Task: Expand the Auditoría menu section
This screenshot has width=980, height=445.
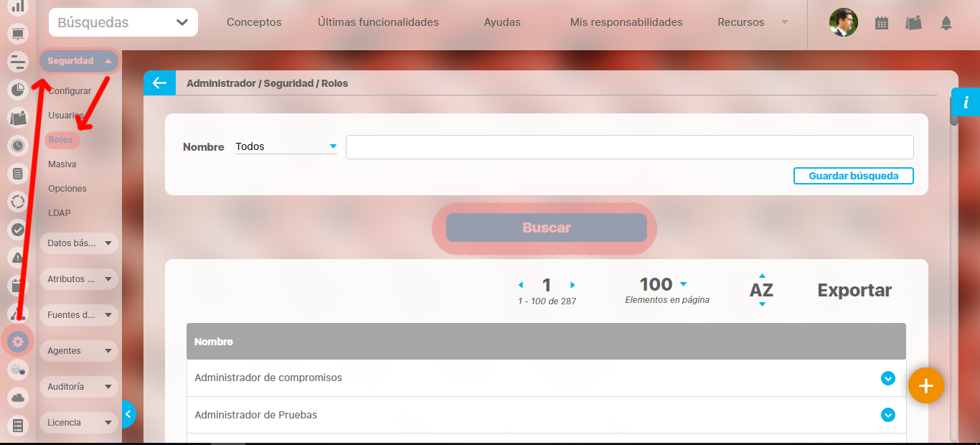Action: (x=79, y=387)
